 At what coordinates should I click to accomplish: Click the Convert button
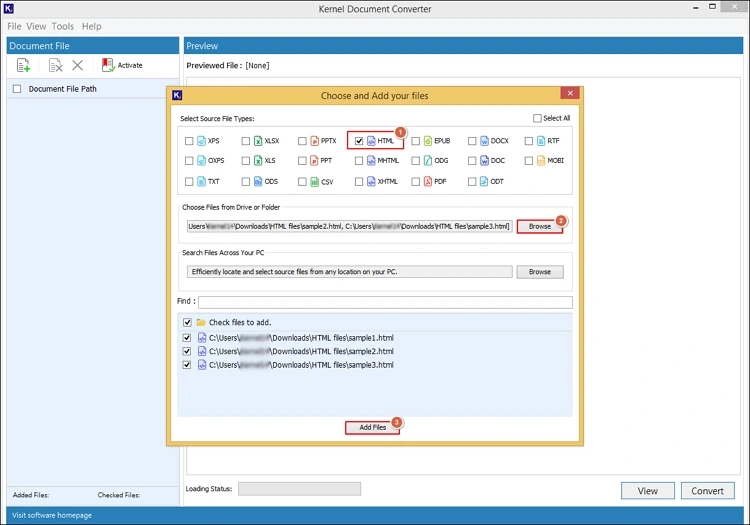[707, 491]
